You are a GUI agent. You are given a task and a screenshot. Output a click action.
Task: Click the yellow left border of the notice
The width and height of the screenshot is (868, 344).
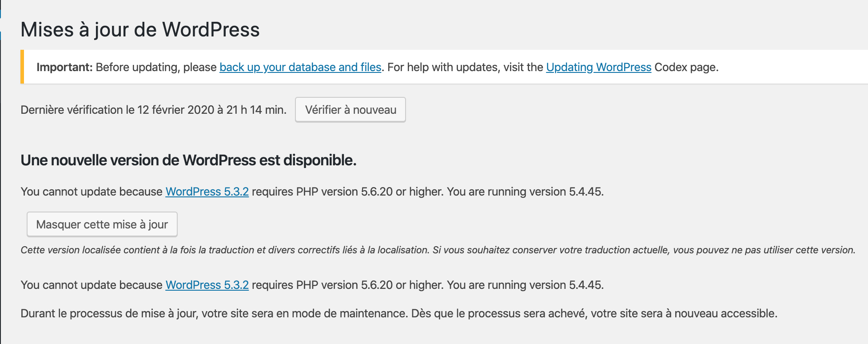pyautogui.click(x=22, y=67)
